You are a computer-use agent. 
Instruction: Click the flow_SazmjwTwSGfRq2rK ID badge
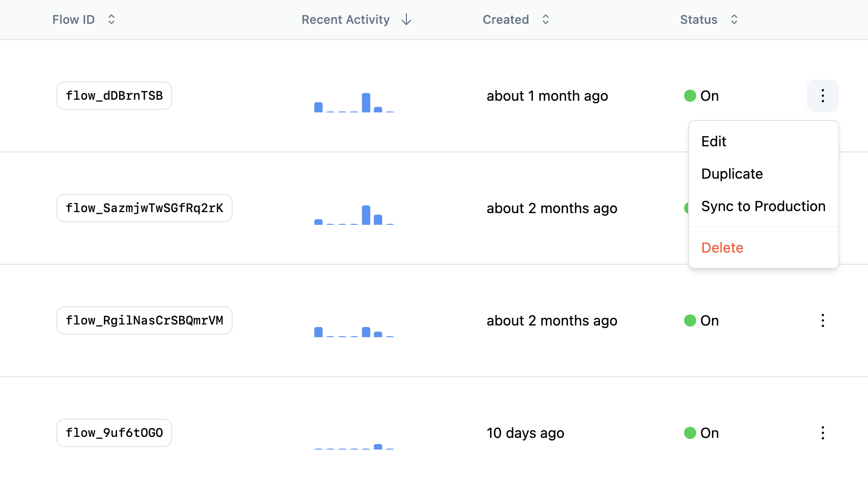pyautogui.click(x=144, y=208)
